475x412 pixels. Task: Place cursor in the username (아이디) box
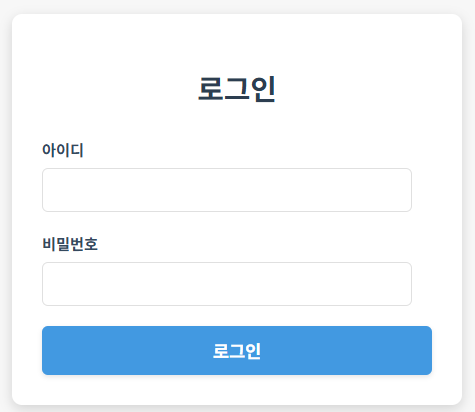pos(227,190)
